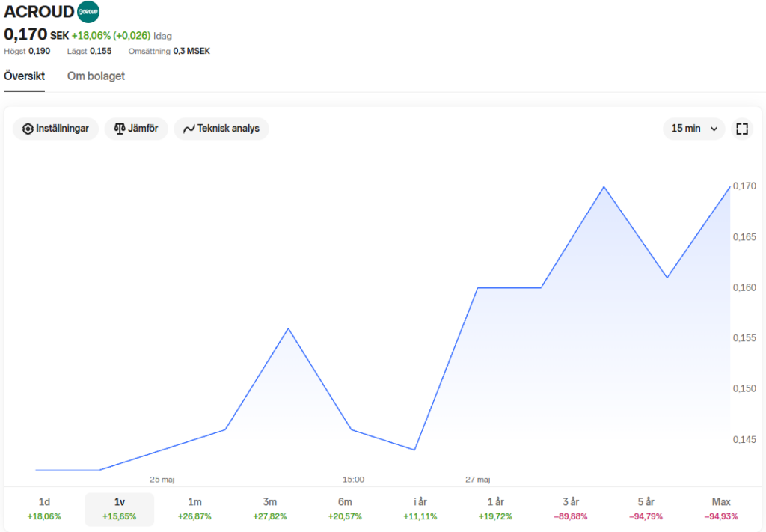Click the Acroud company logo icon
Image resolution: width=766 pixels, height=532 pixels.
point(88,12)
